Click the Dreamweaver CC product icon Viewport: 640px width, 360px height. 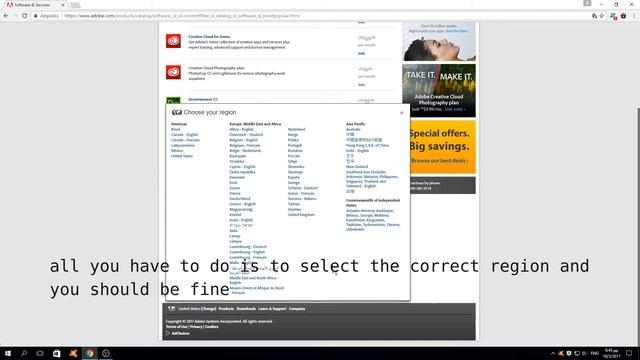click(173, 100)
